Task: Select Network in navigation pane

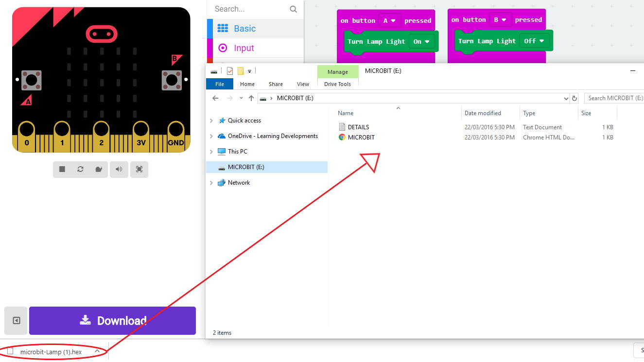Action: pyautogui.click(x=239, y=183)
